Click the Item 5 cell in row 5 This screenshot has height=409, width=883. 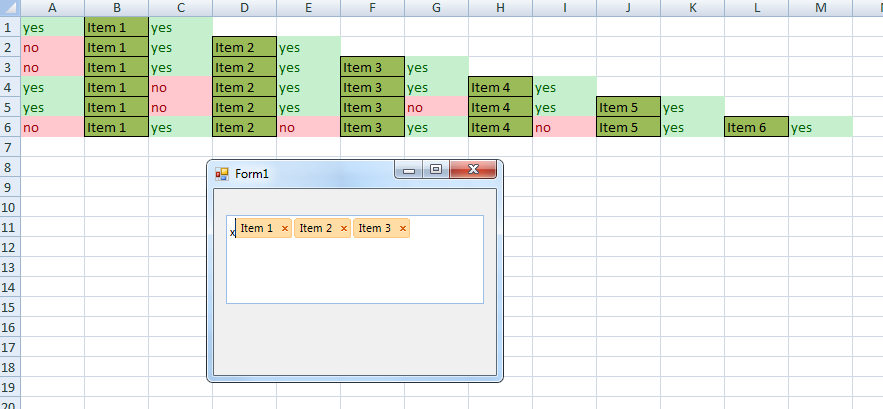[628, 107]
